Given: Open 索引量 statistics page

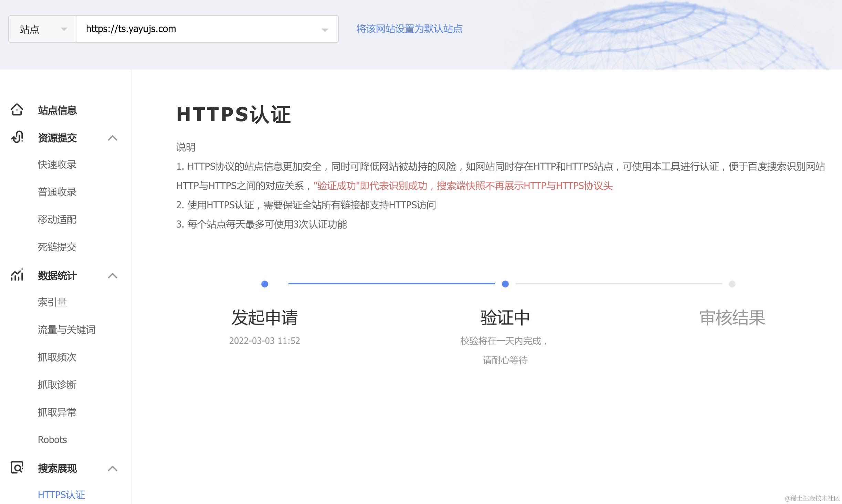Looking at the screenshot, I should pos(52,302).
